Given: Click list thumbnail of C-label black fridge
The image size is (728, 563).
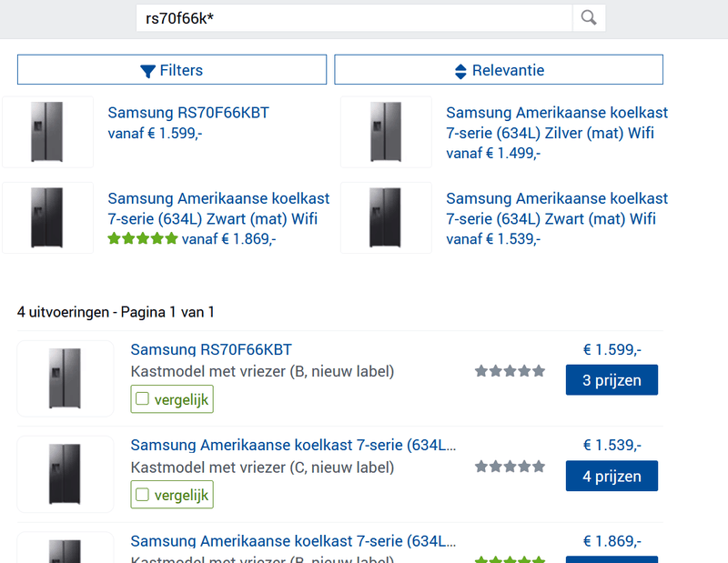Looking at the screenshot, I should (x=66, y=474).
